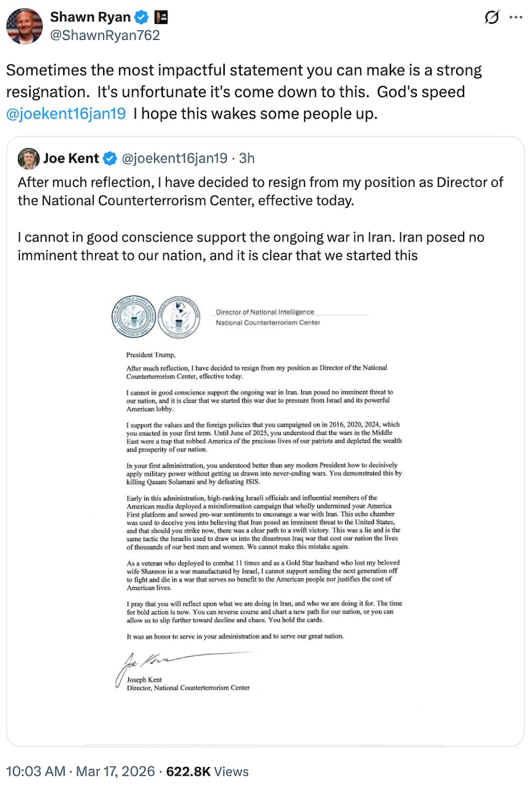
Task: Open the Grok icon on the post
Action: [x=493, y=18]
